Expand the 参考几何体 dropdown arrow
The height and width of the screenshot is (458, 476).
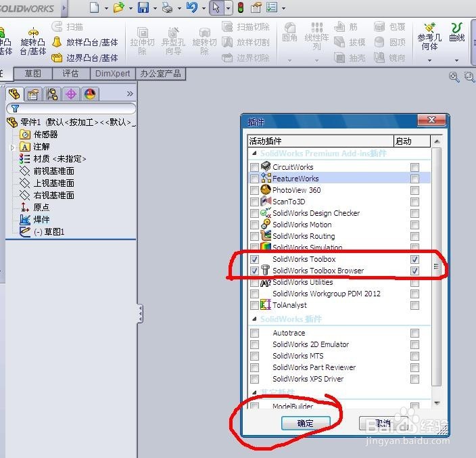point(429,60)
